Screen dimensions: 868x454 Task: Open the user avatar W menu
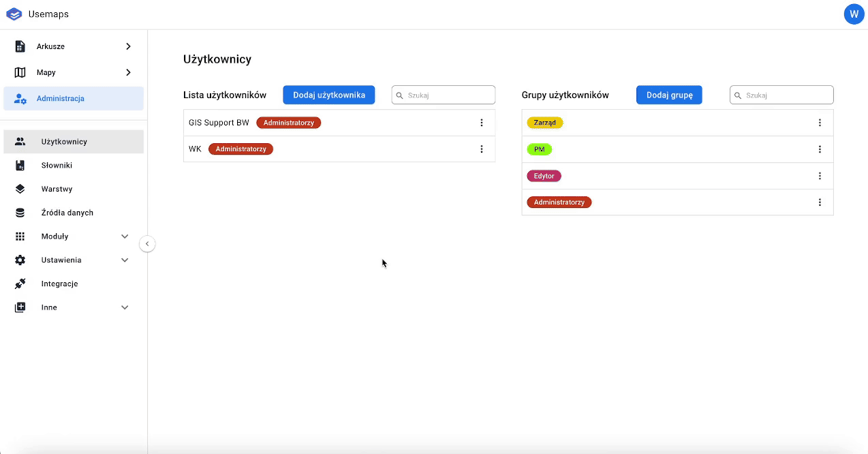click(854, 14)
